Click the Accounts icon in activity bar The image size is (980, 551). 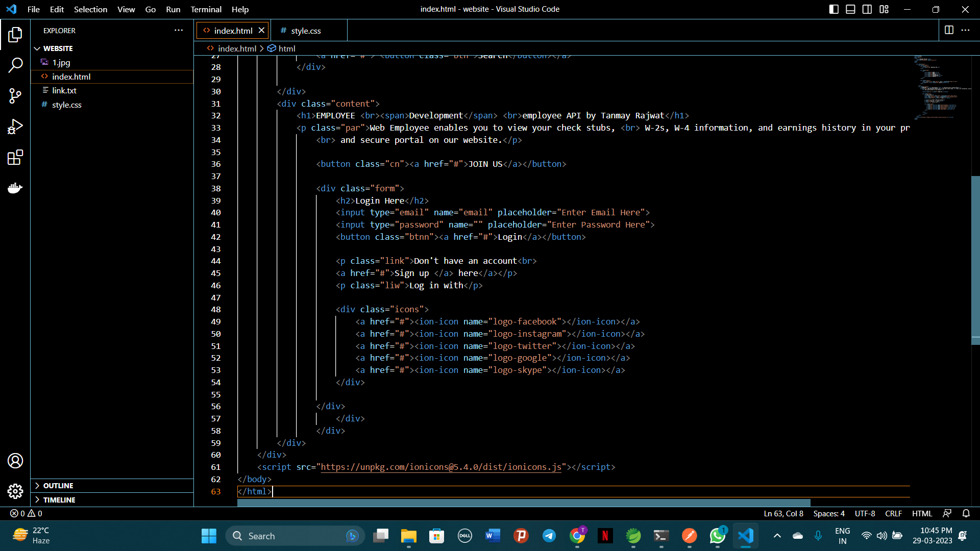15,461
